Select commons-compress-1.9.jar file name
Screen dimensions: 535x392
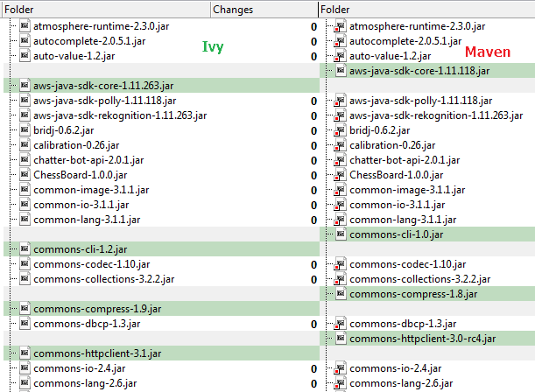97,309
